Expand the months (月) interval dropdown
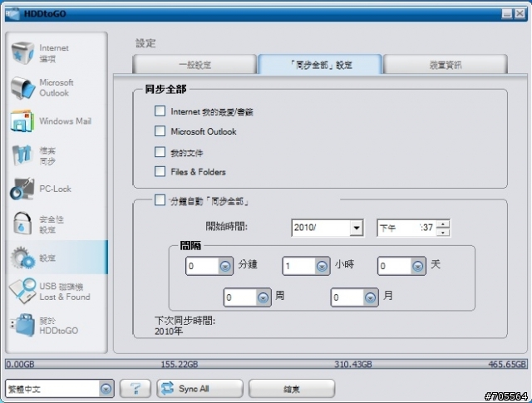 (x=371, y=297)
